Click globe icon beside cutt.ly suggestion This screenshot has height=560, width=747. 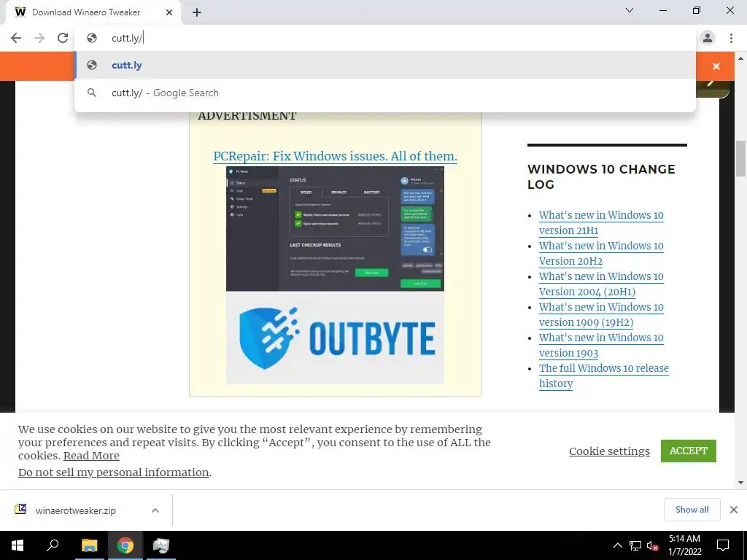coord(92,65)
